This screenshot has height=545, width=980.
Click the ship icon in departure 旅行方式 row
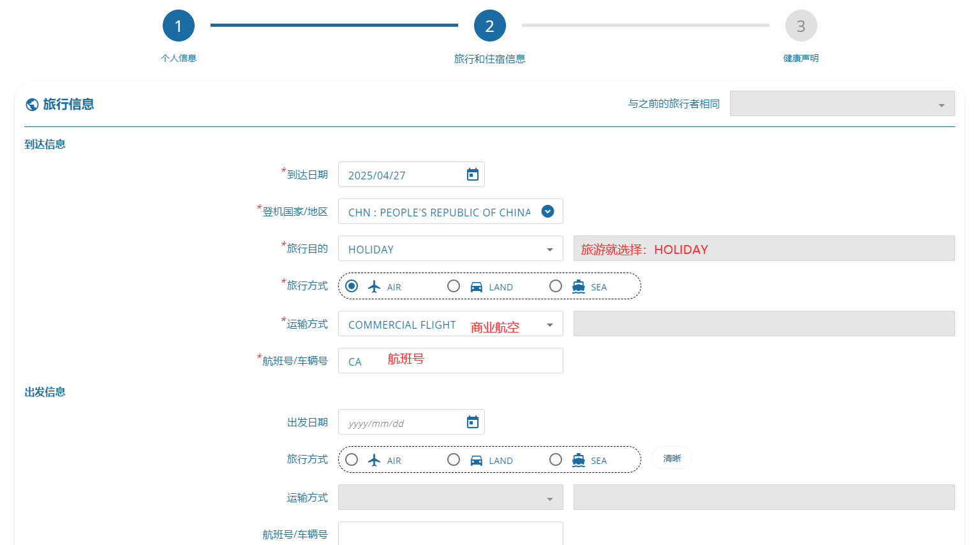(579, 459)
